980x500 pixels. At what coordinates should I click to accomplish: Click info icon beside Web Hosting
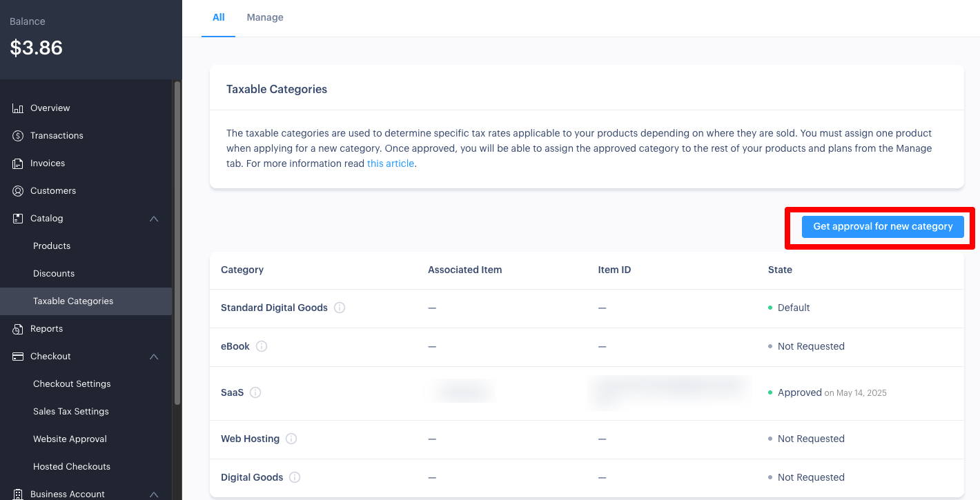[x=291, y=439]
